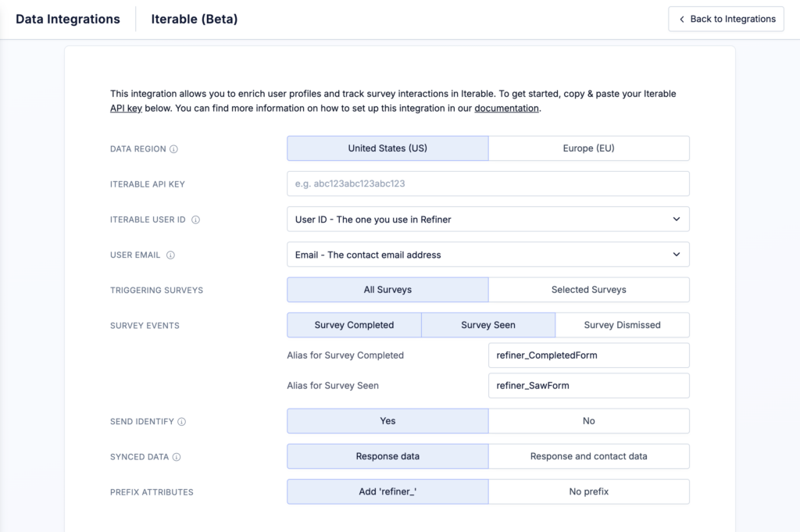Click the Synced Data info icon
The width and height of the screenshot is (800, 532).
pos(177,457)
